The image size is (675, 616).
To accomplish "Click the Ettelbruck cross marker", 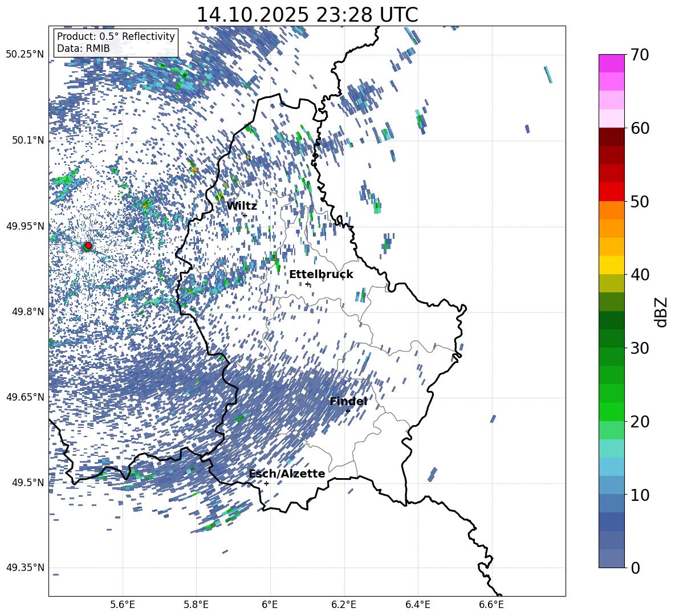I will pyautogui.click(x=307, y=284).
